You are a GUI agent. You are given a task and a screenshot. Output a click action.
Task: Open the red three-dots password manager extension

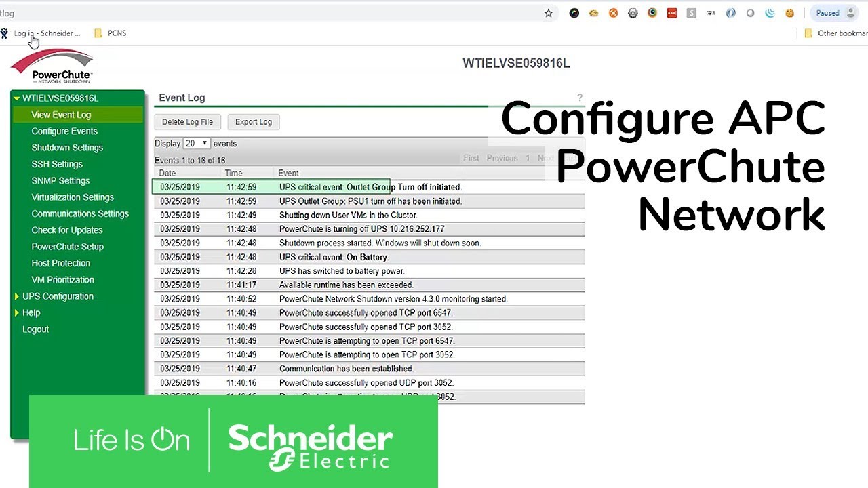pyautogui.click(x=672, y=13)
